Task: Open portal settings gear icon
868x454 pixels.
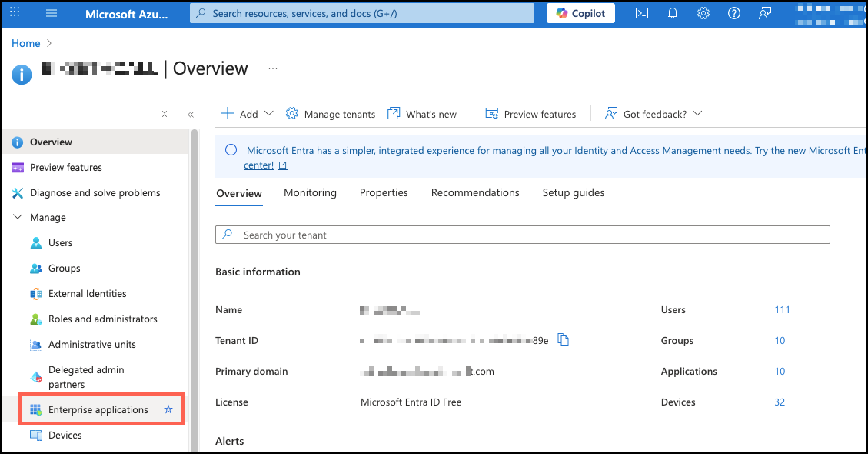Action: [x=703, y=13]
